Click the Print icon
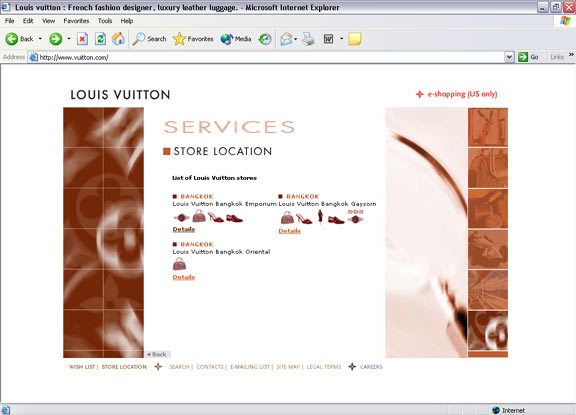The height and width of the screenshot is (415, 576). (x=308, y=39)
